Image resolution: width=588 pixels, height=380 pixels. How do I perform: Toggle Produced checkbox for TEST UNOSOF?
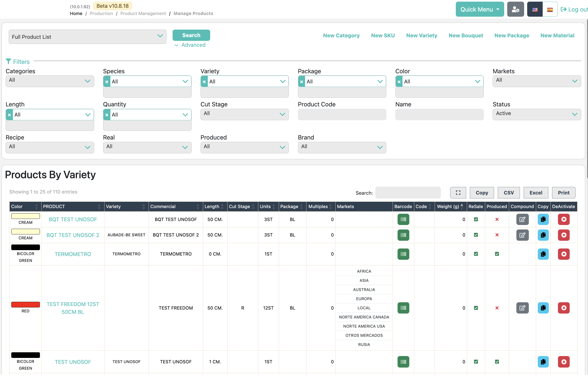497,361
